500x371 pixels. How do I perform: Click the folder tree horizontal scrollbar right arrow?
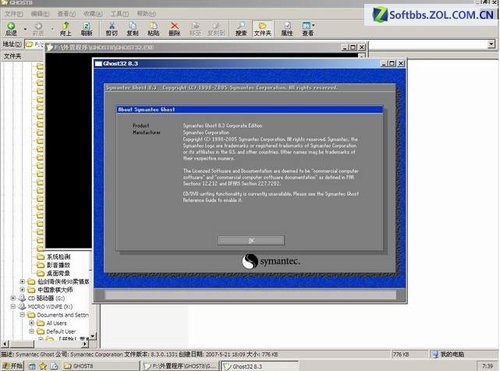[86, 343]
